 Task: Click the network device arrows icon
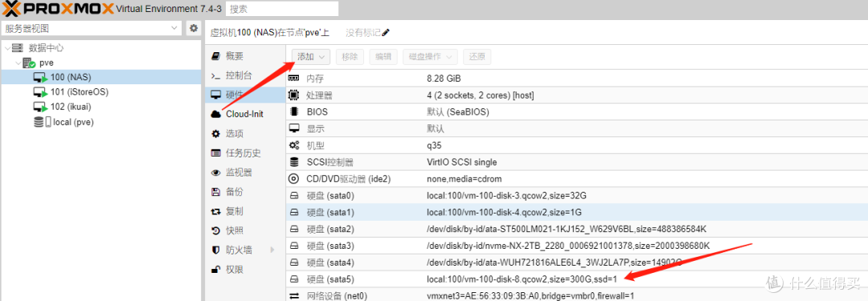(294, 295)
